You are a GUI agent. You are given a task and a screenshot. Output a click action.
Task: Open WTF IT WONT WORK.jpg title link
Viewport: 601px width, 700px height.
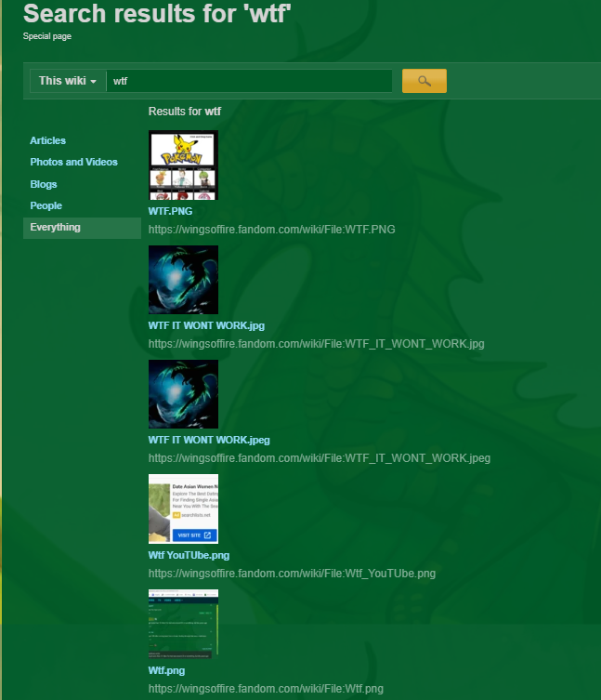[206, 325]
